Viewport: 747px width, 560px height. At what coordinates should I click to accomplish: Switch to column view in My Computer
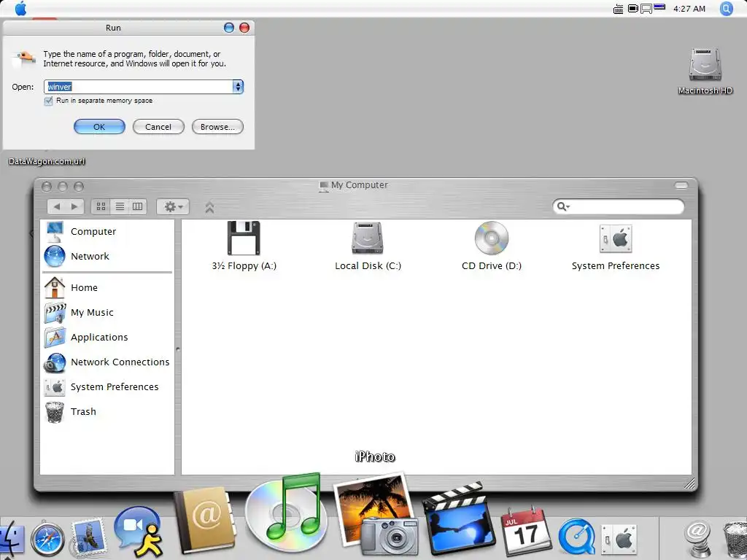(x=138, y=206)
